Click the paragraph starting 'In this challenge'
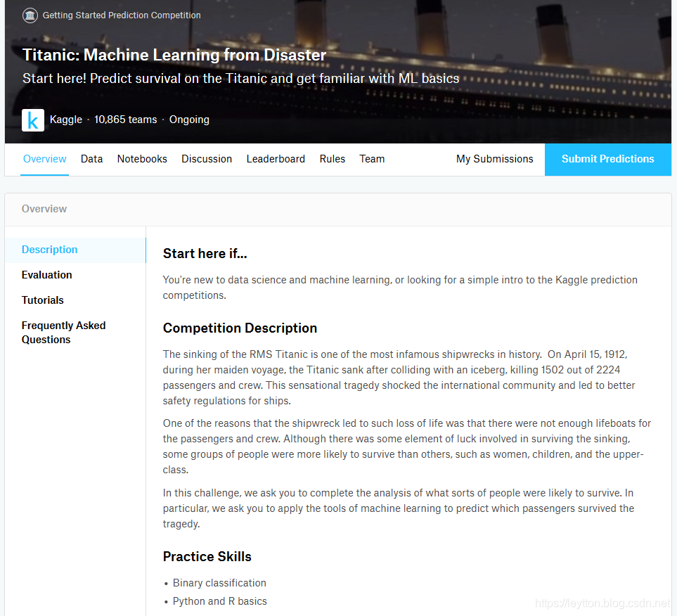 [398, 508]
